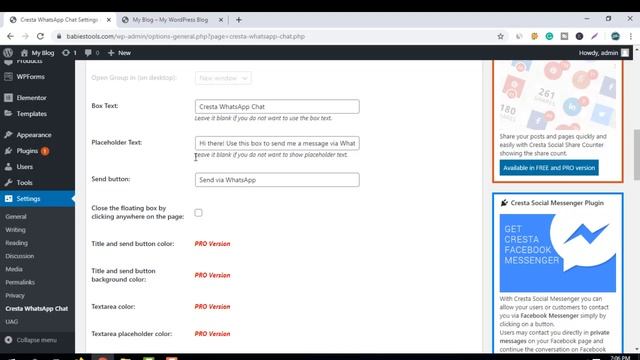Open Plugins menu in sidebar
640x360 pixels.
coord(27,151)
